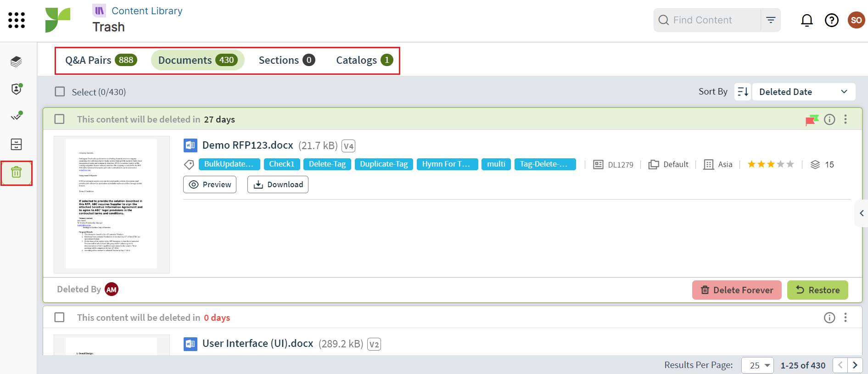
Task: Preview Demo RFP123.docx
Action: 210,184
